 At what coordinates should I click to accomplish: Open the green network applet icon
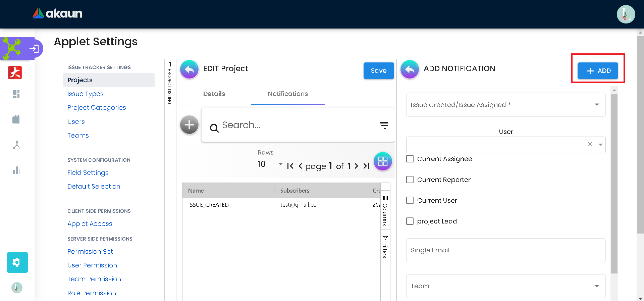point(12,48)
